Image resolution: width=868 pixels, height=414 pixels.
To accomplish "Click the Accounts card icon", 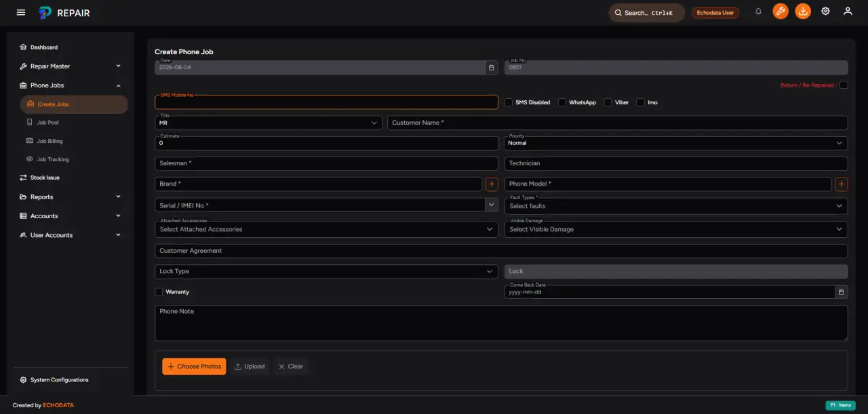I will click(x=24, y=216).
